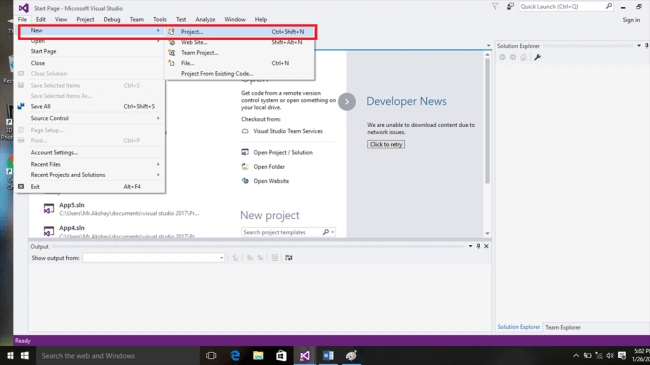This screenshot has width=650, height=365.
Task: Click the Start Page vertical scrollbar
Action: (488, 120)
